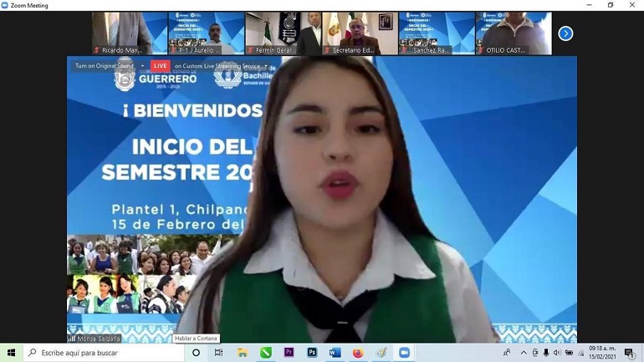Image resolution: width=644 pixels, height=362 pixels.
Task: Open the volume control in system tray
Action: point(557,353)
